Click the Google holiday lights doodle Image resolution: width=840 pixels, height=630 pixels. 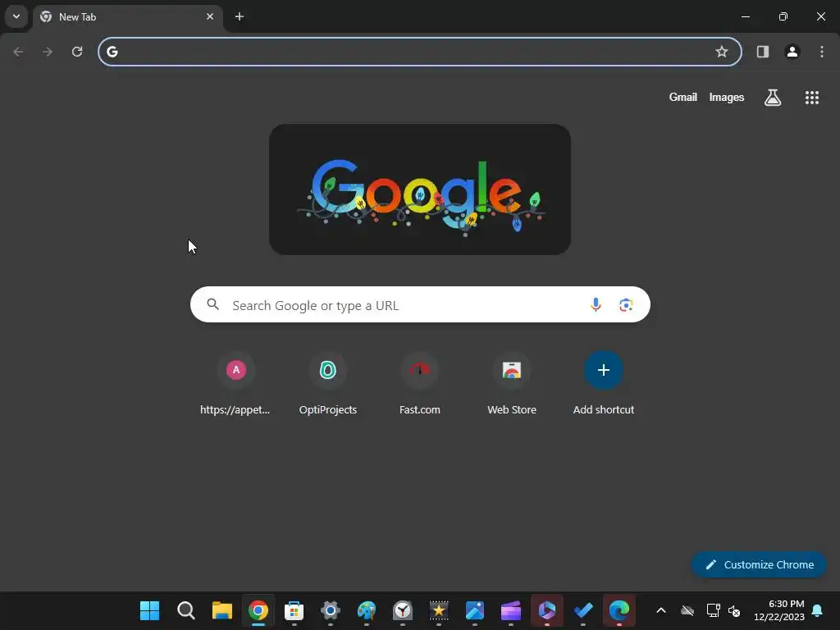[x=420, y=189]
